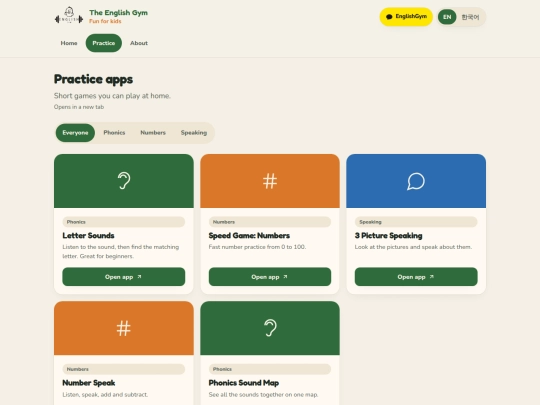Click the Phonics tag on Phonics Sound Map card
Viewport: 540px width, 405px height.
coord(270,369)
